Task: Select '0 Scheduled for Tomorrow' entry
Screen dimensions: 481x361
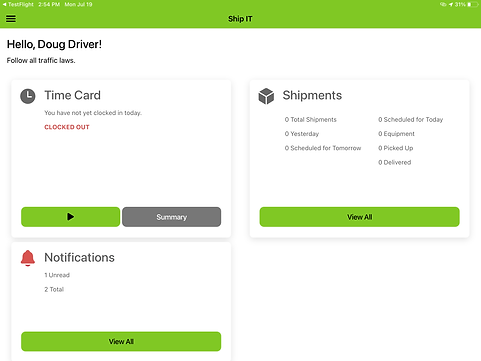Action: coord(323,148)
